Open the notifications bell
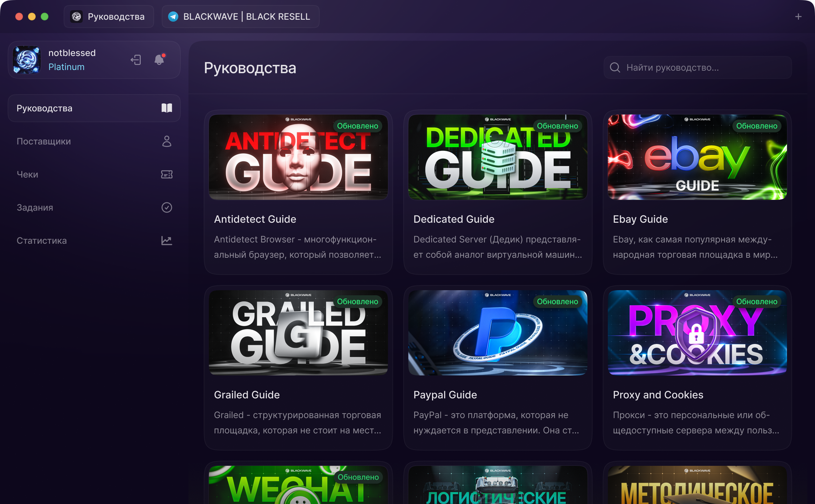The height and width of the screenshot is (504, 815). [x=159, y=60]
